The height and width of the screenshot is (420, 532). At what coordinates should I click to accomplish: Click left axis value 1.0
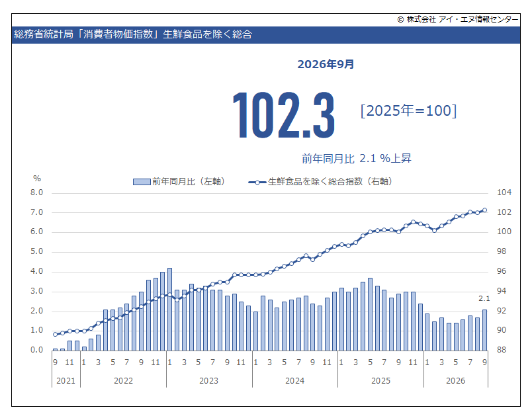36,330
